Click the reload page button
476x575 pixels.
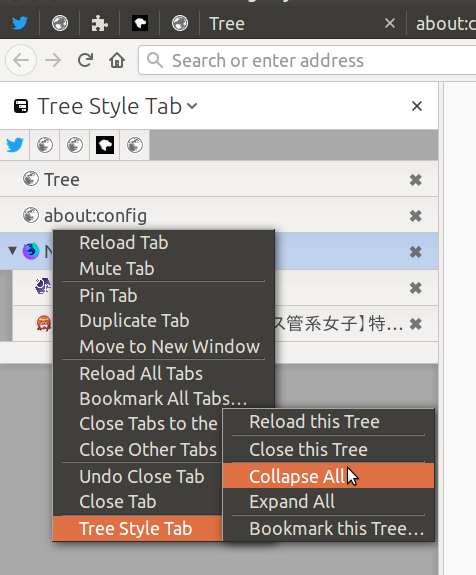pyautogui.click(x=85, y=60)
